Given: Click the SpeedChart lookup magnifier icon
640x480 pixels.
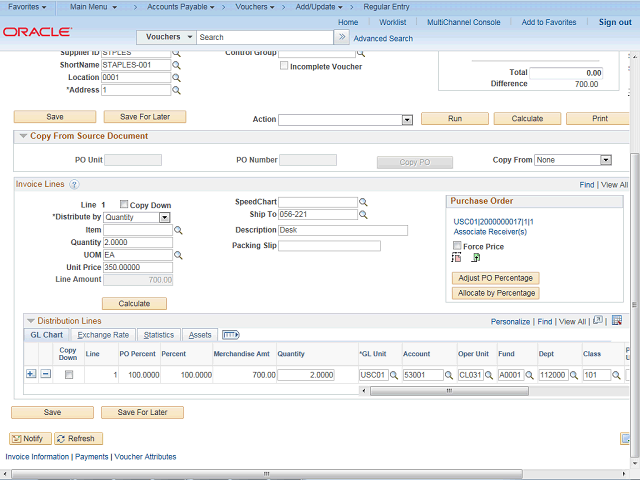Looking at the screenshot, I should 364,201.
